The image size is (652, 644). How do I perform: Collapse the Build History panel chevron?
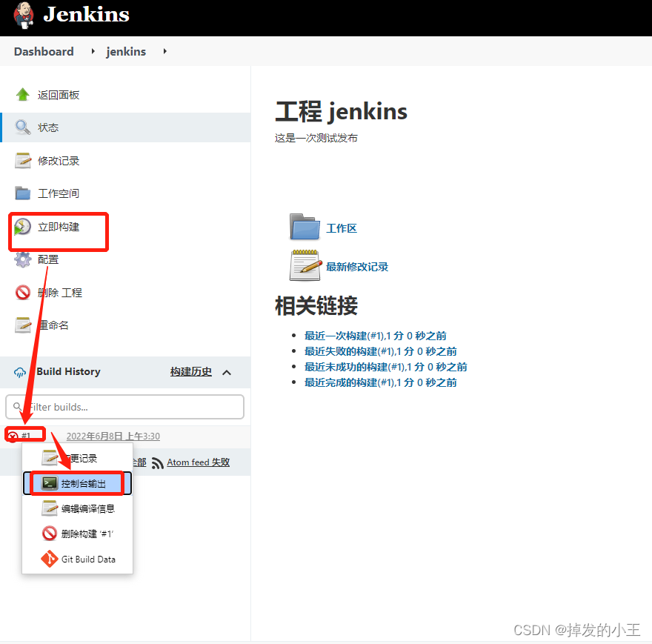click(x=227, y=372)
